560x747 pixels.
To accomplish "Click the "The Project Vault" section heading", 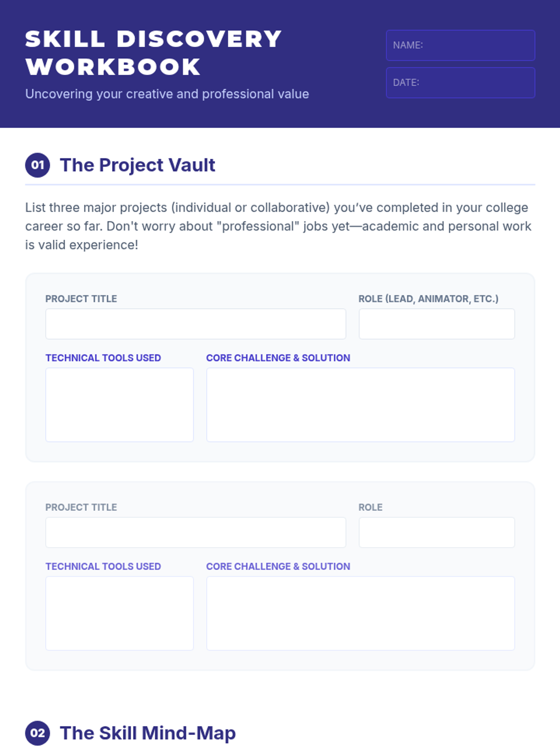I will pos(138,165).
